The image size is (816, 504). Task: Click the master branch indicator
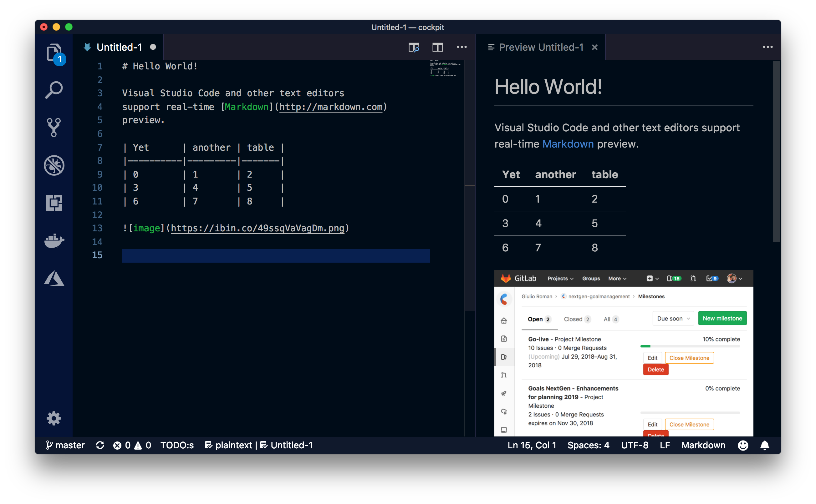[65, 445]
